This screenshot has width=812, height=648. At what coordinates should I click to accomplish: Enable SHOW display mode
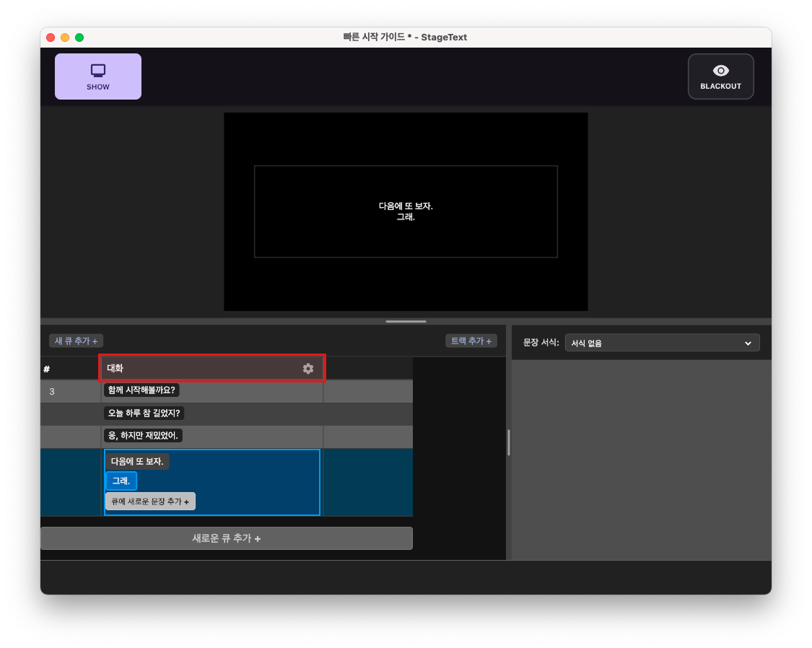(x=97, y=76)
